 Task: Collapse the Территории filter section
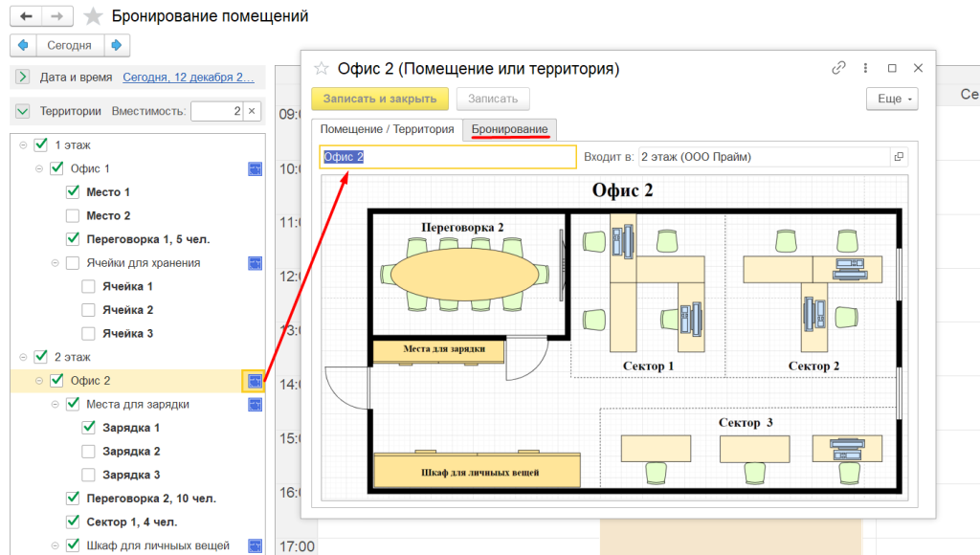pyautogui.click(x=23, y=111)
